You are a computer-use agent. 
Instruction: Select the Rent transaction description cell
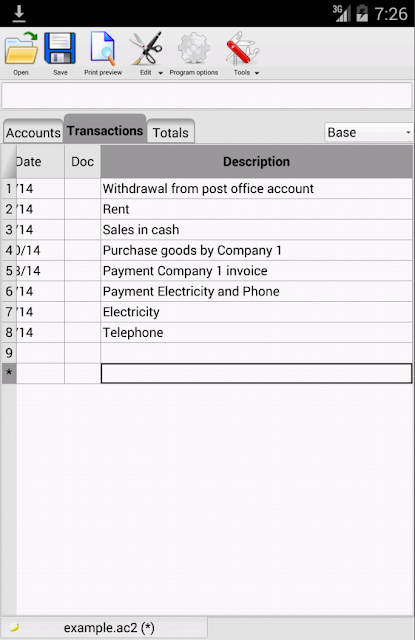[x=256, y=209]
